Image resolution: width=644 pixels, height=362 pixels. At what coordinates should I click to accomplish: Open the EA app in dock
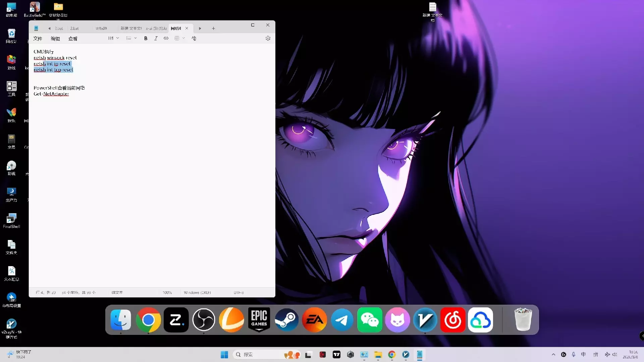click(x=315, y=320)
